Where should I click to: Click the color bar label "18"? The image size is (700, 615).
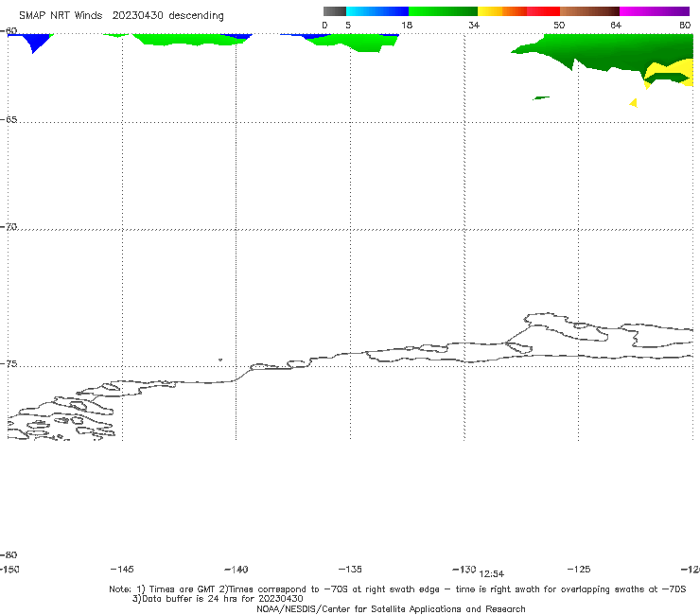click(407, 25)
